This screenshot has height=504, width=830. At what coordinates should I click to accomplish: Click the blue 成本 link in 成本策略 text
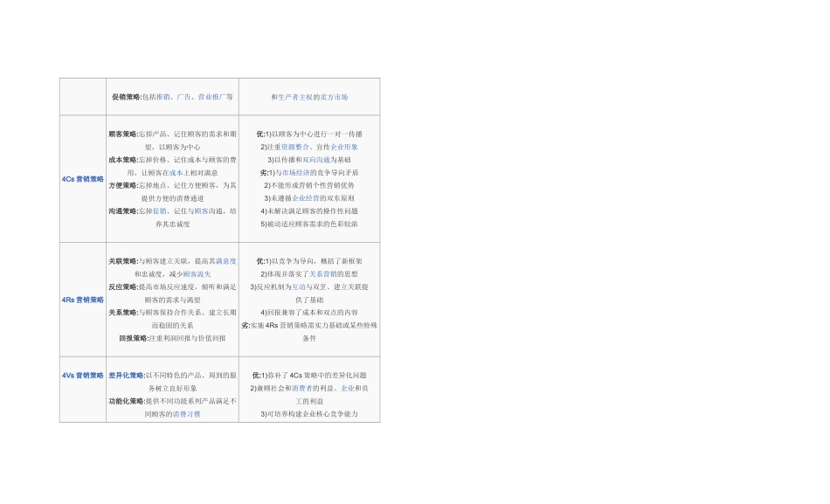pyautogui.click(x=176, y=173)
